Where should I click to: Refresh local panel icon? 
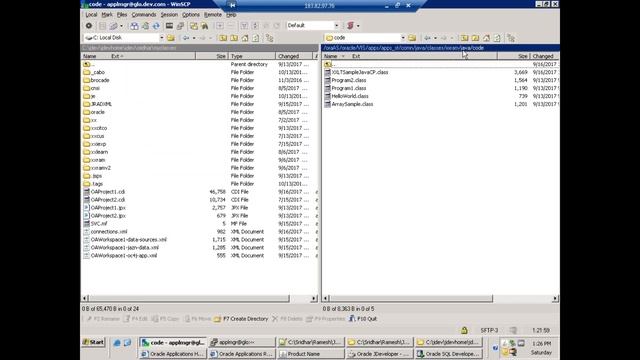tap(256, 38)
